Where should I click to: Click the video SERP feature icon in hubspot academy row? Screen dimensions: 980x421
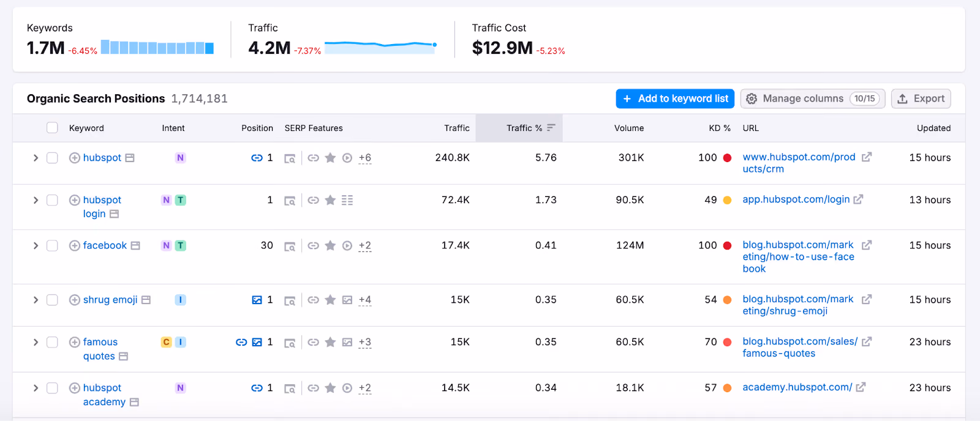click(x=347, y=388)
